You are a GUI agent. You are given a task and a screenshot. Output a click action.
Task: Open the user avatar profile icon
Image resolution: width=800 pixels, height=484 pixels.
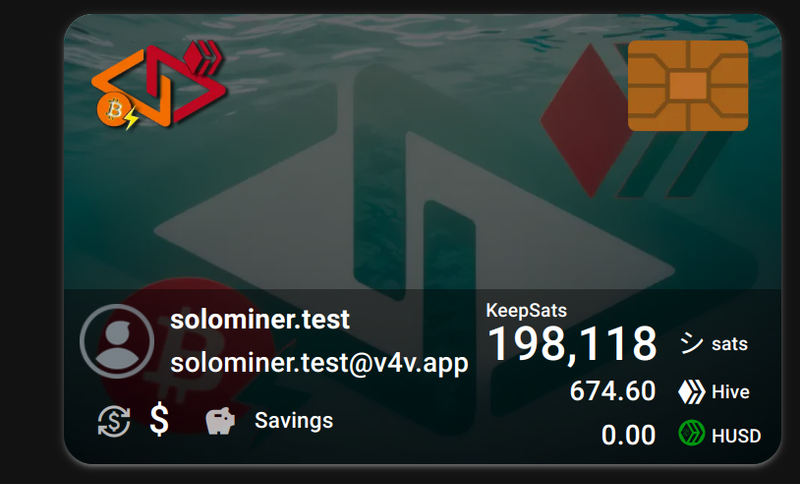(x=117, y=341)
